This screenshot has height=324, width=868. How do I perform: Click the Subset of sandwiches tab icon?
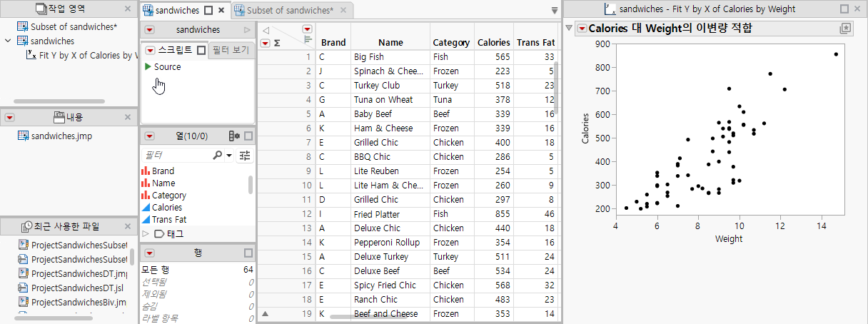[240, 11]
